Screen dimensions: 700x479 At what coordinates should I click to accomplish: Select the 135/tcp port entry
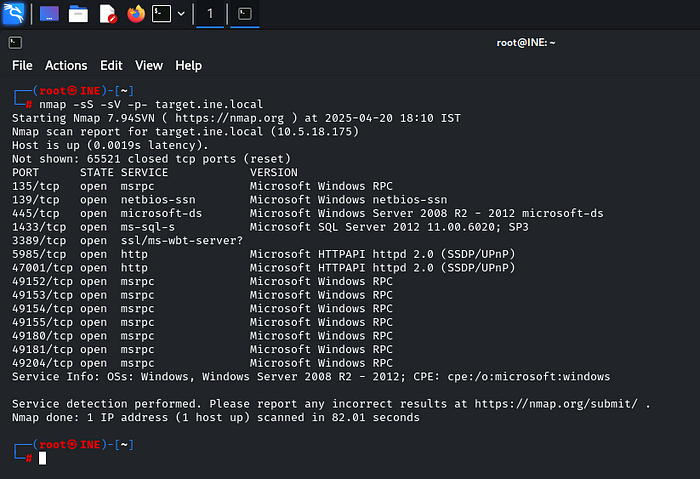coord(35,186)
